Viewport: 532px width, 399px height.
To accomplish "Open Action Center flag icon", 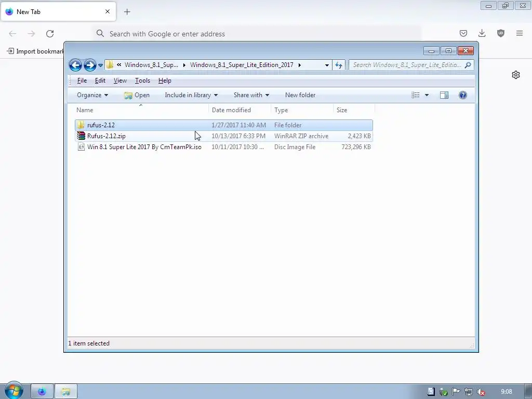I will coord(456,392).
